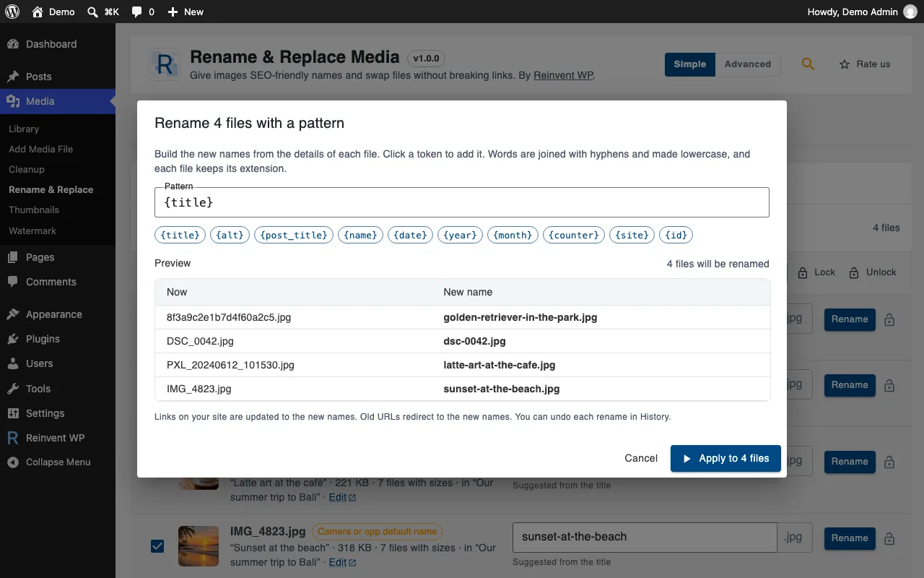Click the Settings sidebar icon
The width and height of the screenshot is (924, 578).
[13, 413]
